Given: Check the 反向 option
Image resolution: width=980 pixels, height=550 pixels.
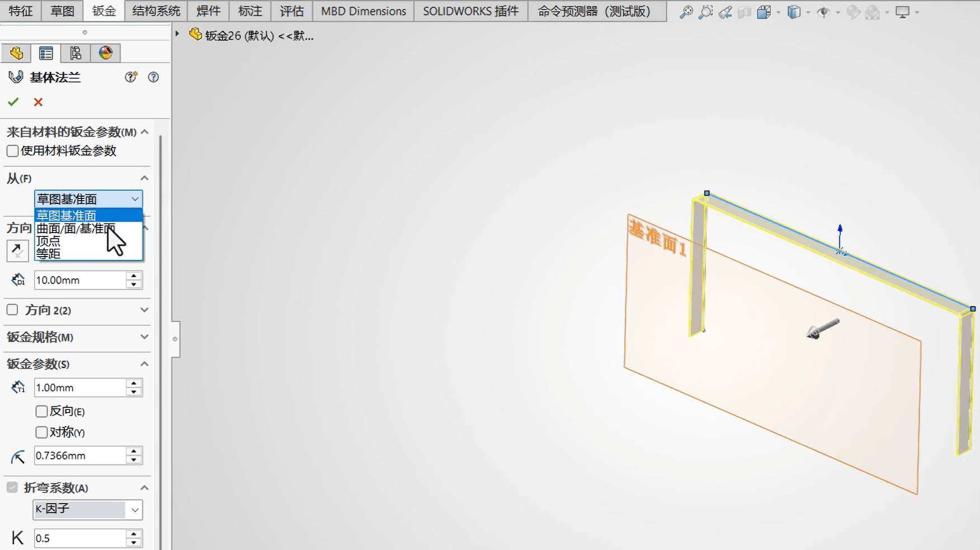Looking at the screenshot, I should (41, 411).
